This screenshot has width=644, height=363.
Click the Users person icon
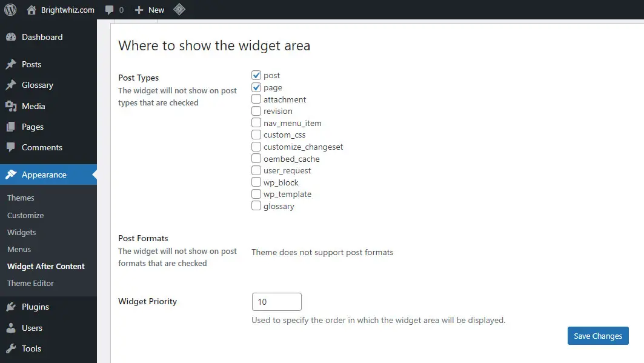[x=11, y=328]
